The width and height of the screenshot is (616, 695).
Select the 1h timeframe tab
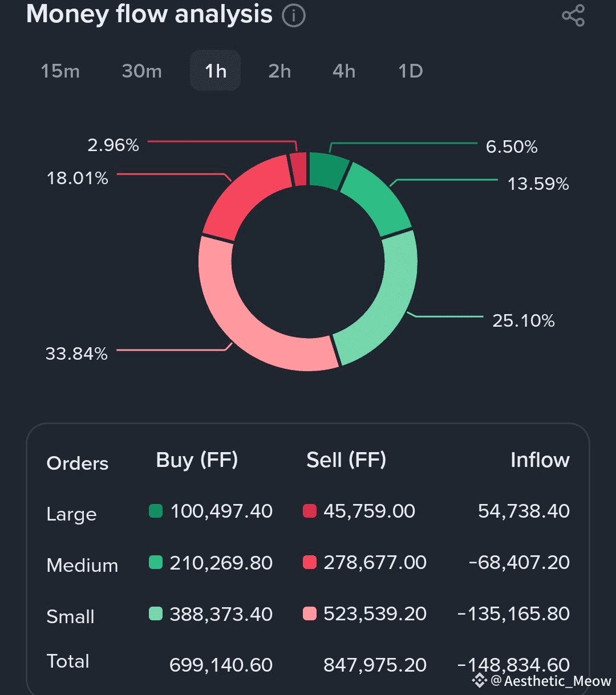point(215,71)
